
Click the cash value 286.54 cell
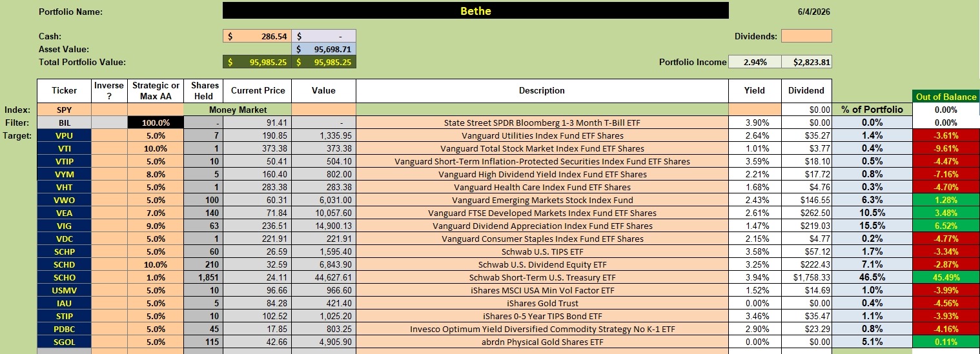pyautogui.click(x=257, y=36)
